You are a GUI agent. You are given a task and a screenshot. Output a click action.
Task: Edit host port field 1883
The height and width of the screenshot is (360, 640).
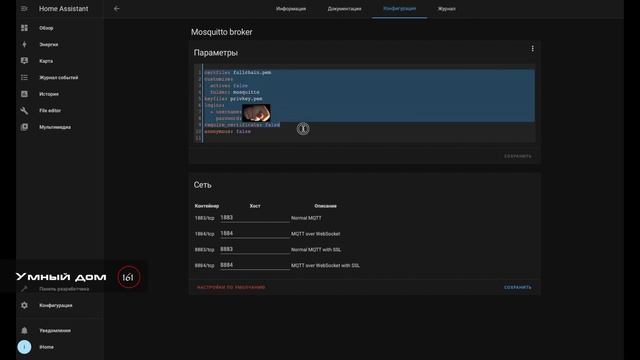click(255, 218)
